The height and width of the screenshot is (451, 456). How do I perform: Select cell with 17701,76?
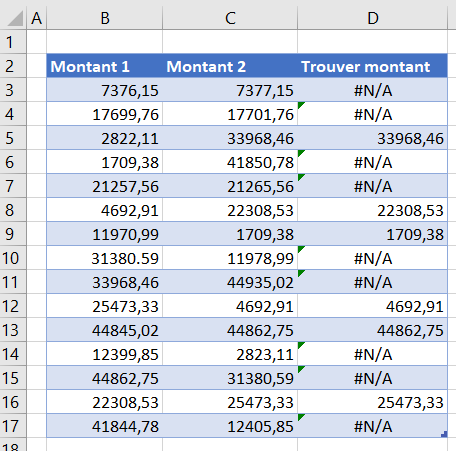coord(230,114)
